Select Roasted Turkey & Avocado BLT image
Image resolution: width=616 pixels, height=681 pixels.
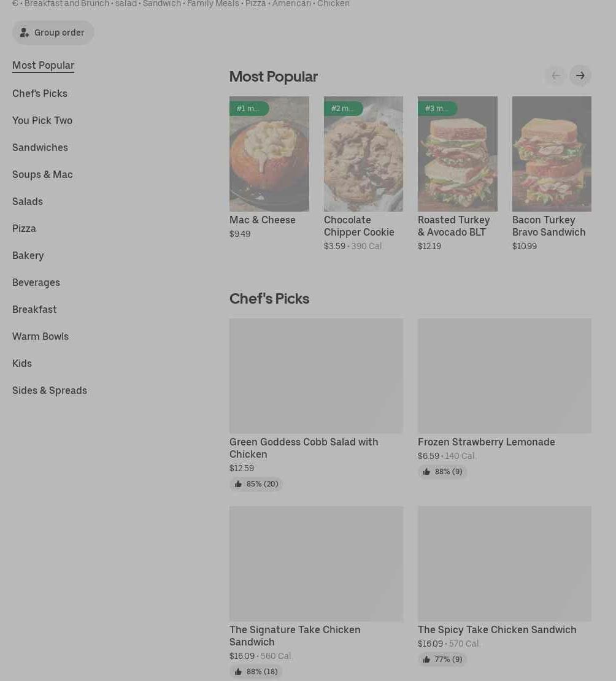tap(457, 154)
